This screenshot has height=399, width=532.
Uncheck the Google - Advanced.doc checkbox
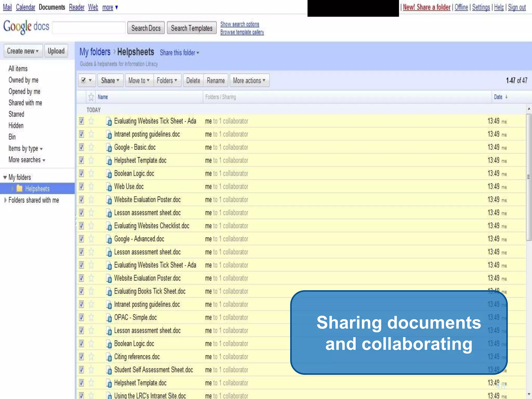coord(82,239)
